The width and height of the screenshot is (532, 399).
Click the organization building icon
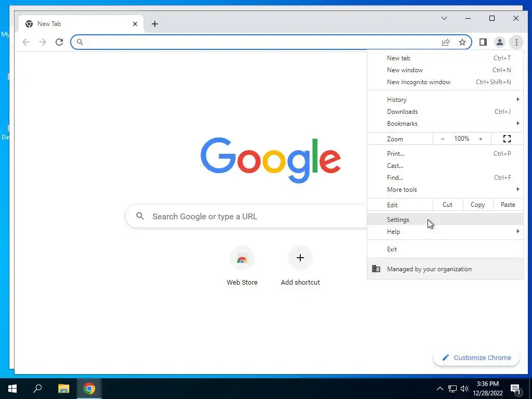(376, 269)
